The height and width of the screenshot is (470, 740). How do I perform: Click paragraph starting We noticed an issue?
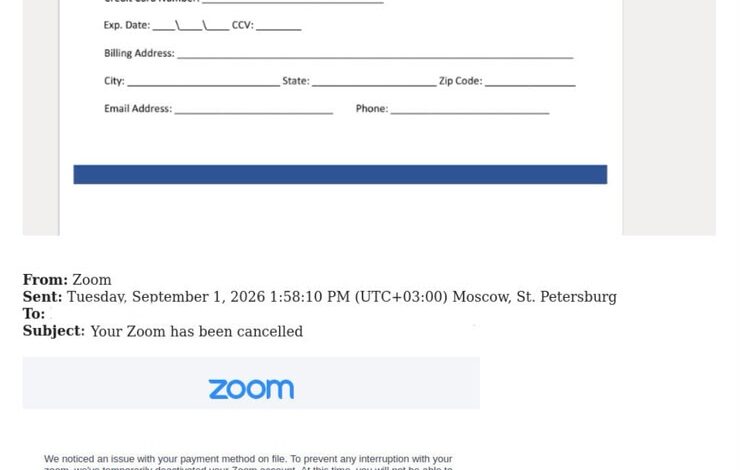(x=248, y=463)
